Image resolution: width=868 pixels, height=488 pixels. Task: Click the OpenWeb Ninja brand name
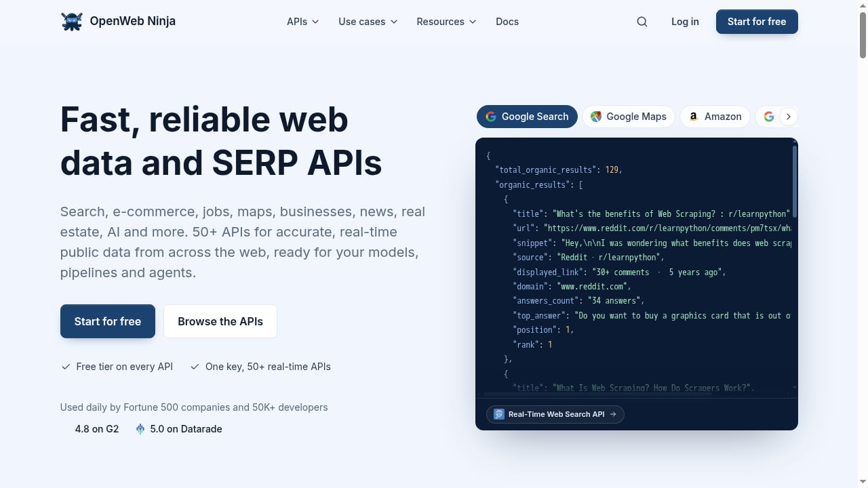(x=133, y=21)
